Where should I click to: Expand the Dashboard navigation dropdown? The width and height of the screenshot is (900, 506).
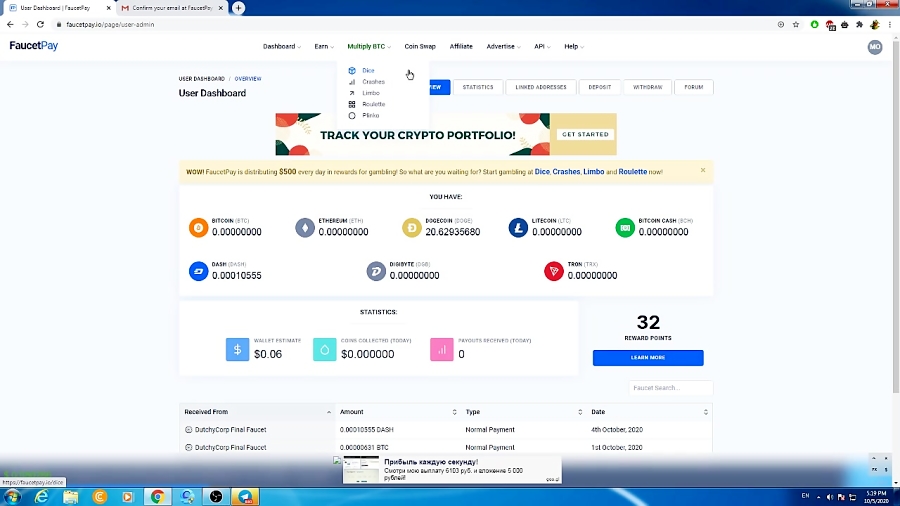pyautogui.click(x=281, y=46)
